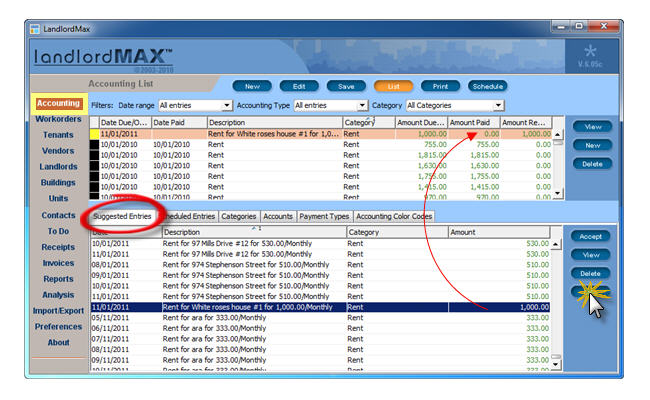
Task: Sort by the Date Paid column header
Action: click(179, 123)
